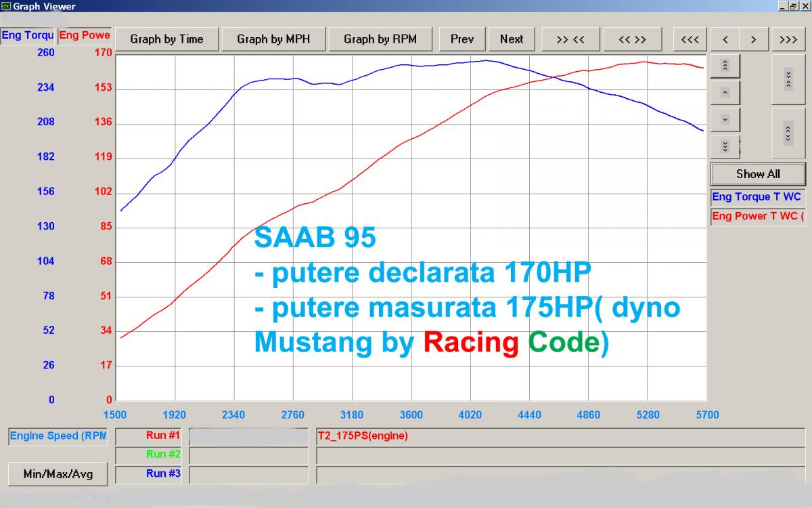
Task: Select the Run #2 row label
Action: click(149, 455)
